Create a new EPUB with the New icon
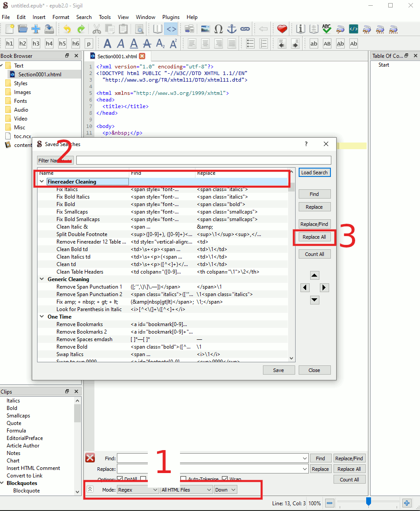The width and height of the screenshot is (420, 511). click(x=9, y=29)
